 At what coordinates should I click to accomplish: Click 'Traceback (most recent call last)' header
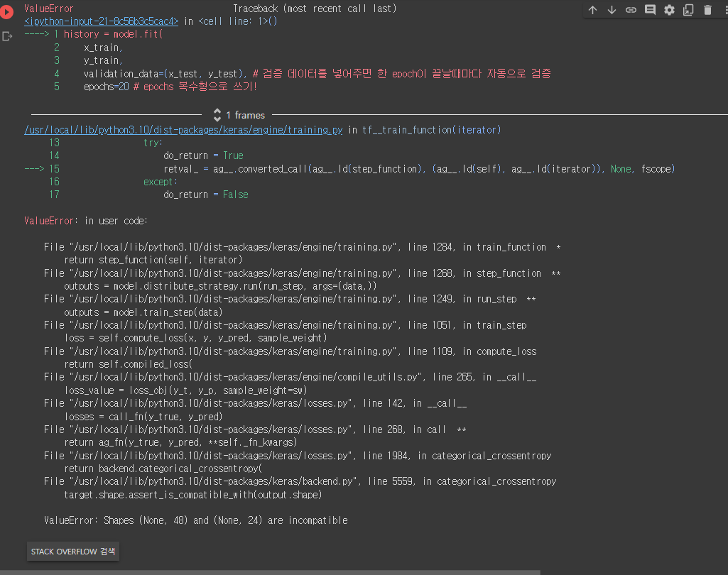[x=315, y=9]
